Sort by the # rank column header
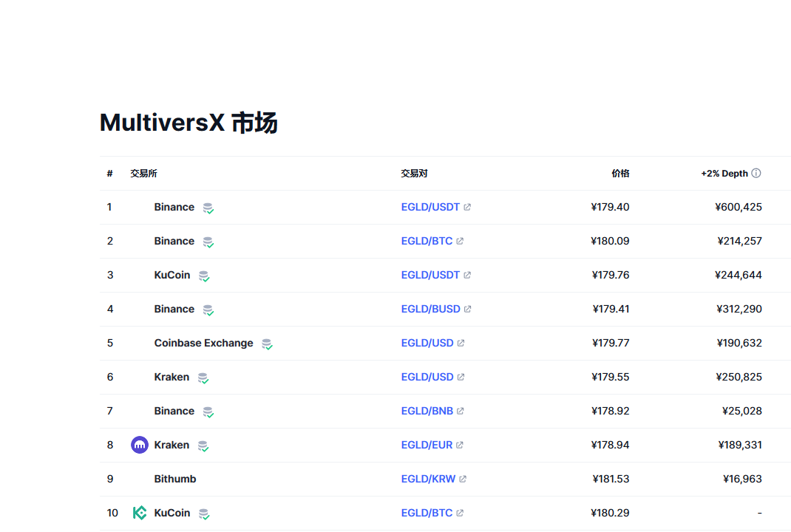791x532 pixels. tap(109, 174)
